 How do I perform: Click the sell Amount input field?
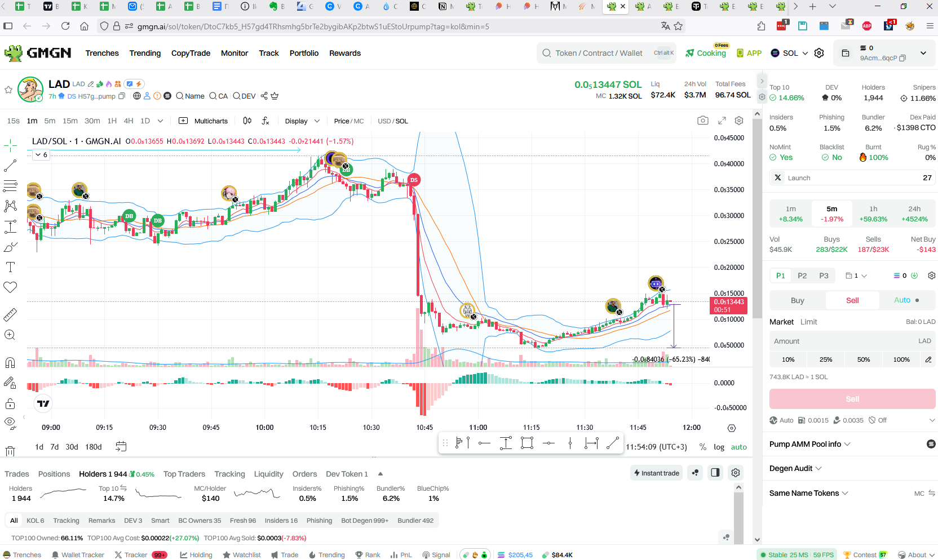(x=852, y=341)
